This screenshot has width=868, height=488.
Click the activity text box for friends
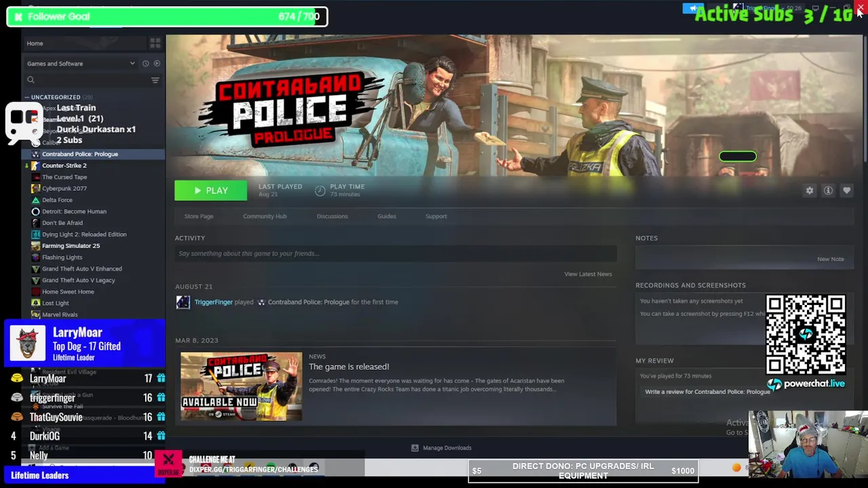coord(396,253)
